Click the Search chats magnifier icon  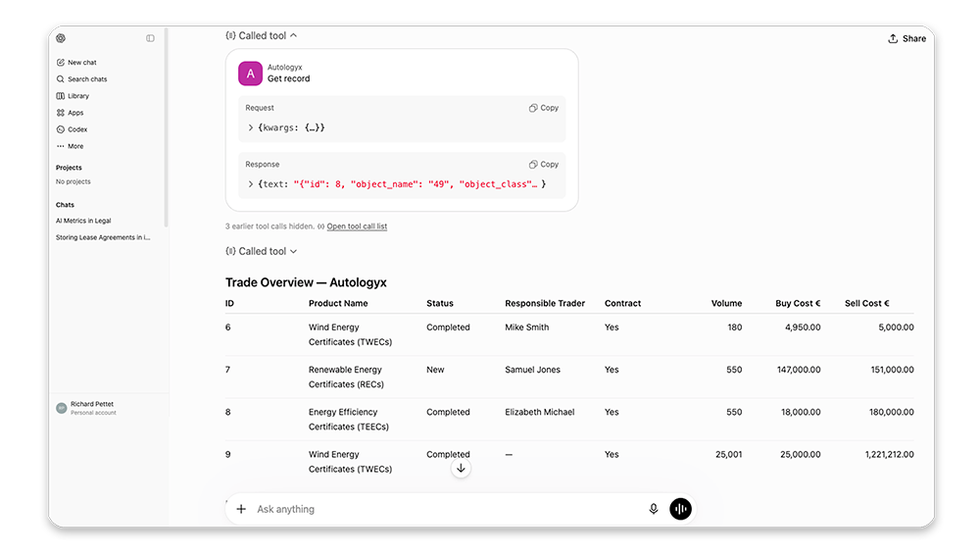[61, 79]
